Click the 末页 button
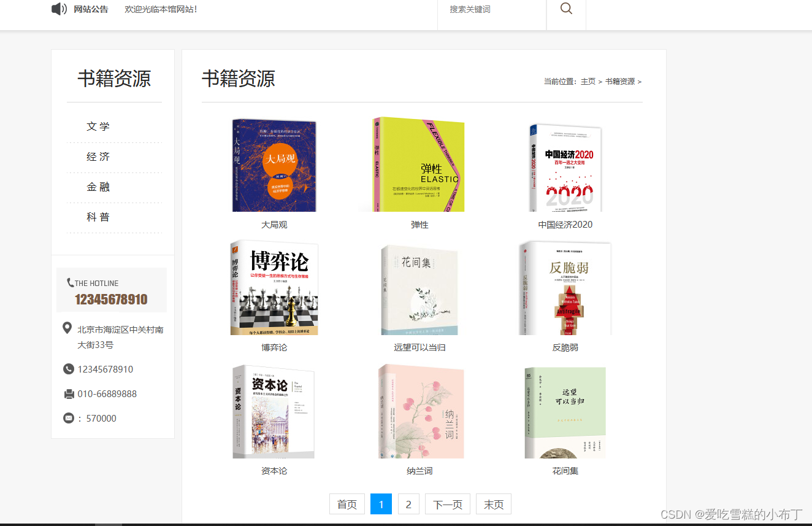Viewport: 812px width, 526px height. tap(493, 504)
